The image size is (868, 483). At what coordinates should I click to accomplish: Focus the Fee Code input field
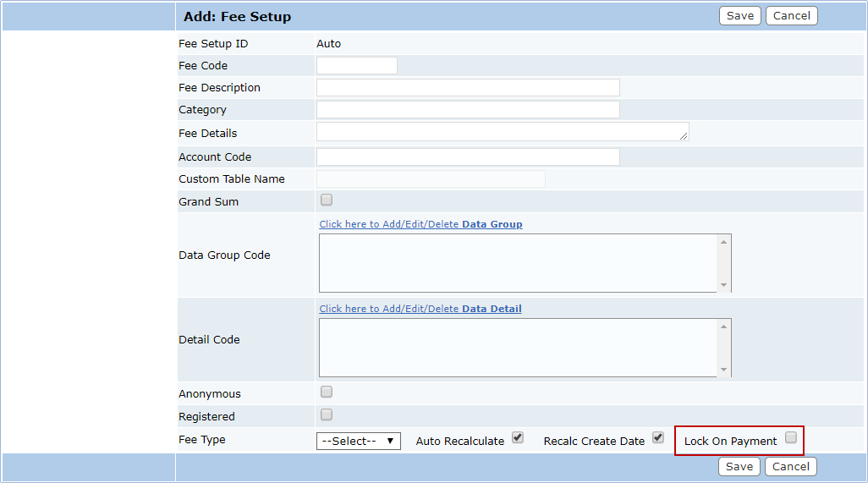[x=356, y=66]
